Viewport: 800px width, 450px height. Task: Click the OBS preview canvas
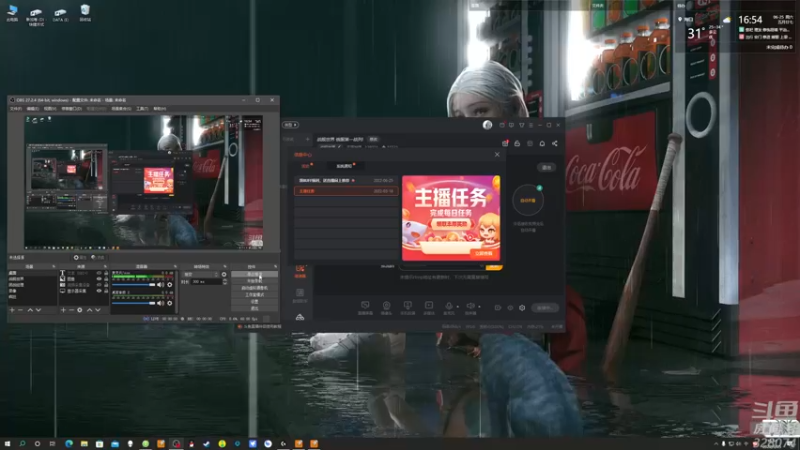pos(143,182)
